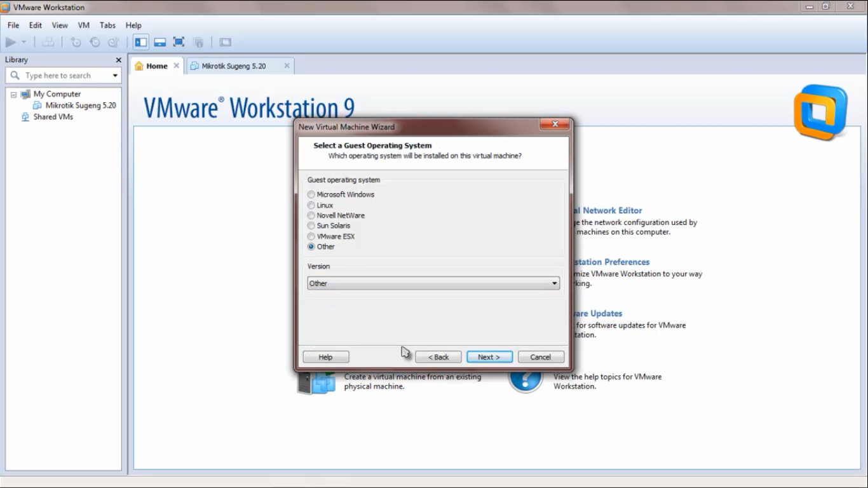Image resolution: width=868 pixels, height=488 pixels.
Task: Close the Mikrotik Sugeng 5.20 tab
Action: coord(287,65)
